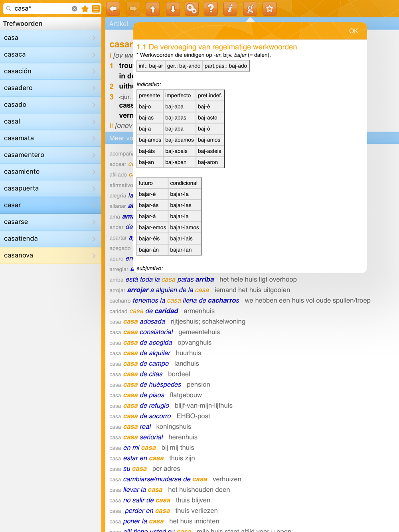Image resolution: width=399 pixels, height=532 pixels.
Task: Toggle grammar 'g' icon
Action: click(250, 8)
